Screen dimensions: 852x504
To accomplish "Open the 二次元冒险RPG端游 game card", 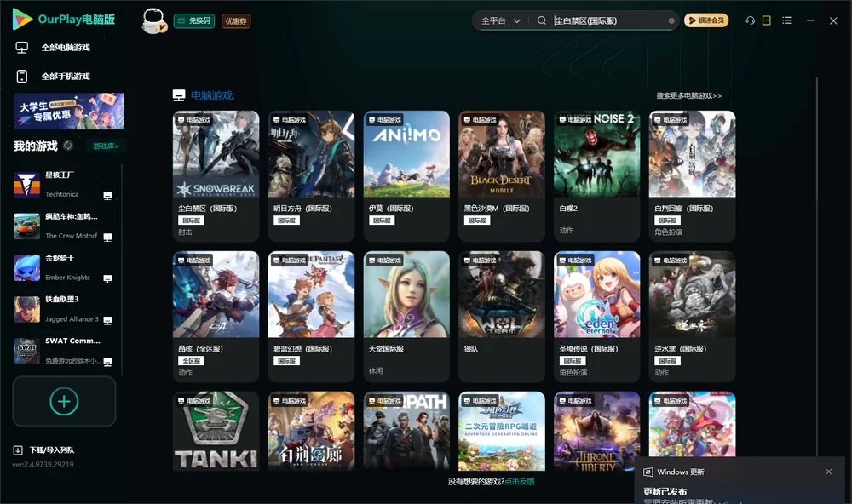I will coord(502,431).
